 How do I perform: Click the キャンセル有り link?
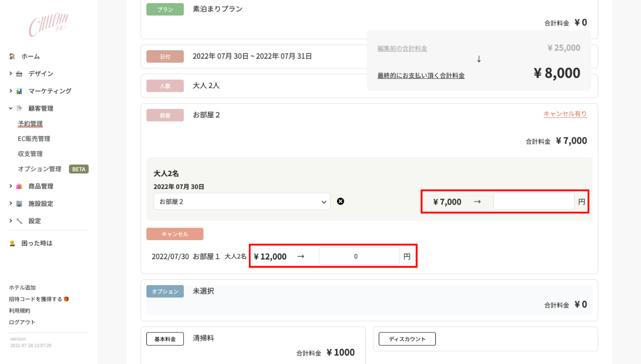coord(565,114)
